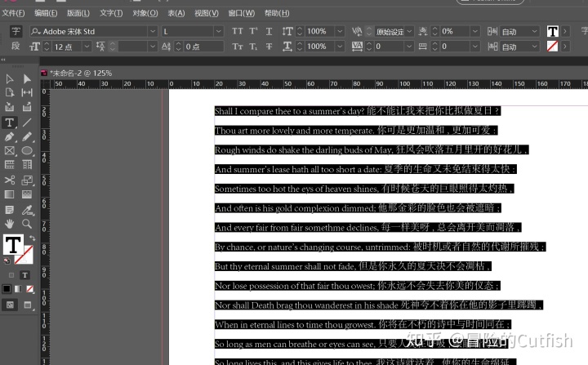Open the 窗口(W) menu
Viewport: 588px width, 365px height.
pyautogui.click(x=242, y=13)
